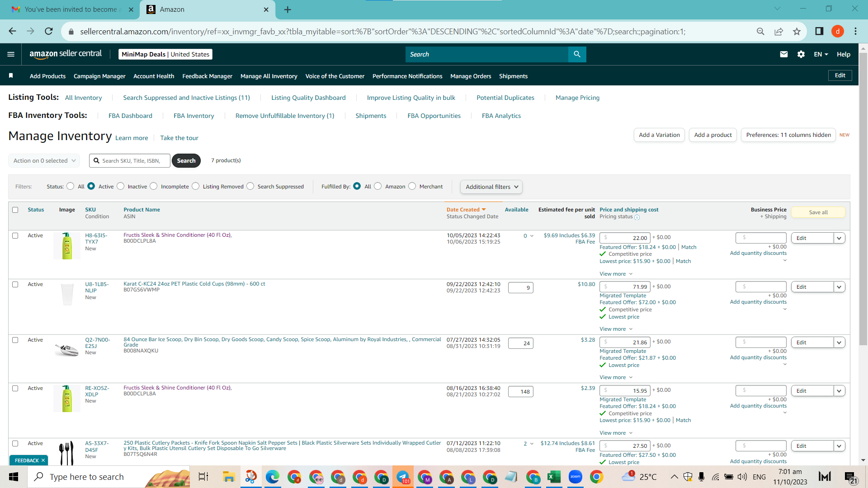Click the magnifier button beside the Seller Central search
The height and width of the screenshot is (488, 868).
577,54
